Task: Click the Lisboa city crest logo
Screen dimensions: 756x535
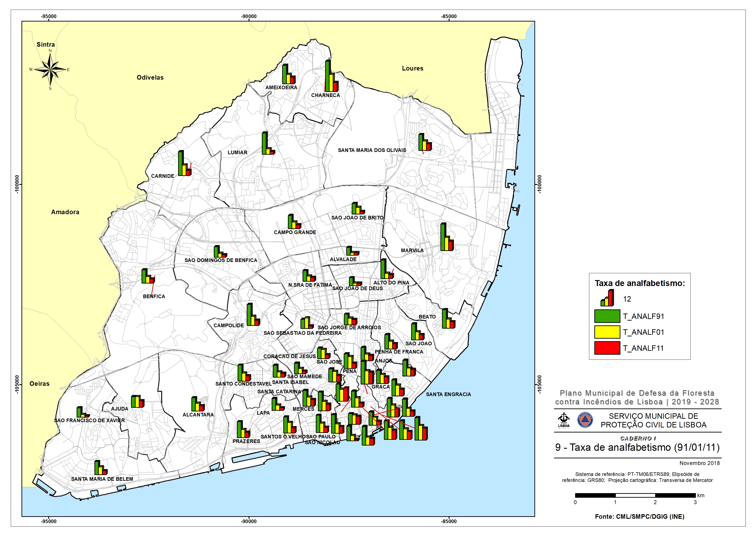Action: pyautogui.click(x=563, y=420)
